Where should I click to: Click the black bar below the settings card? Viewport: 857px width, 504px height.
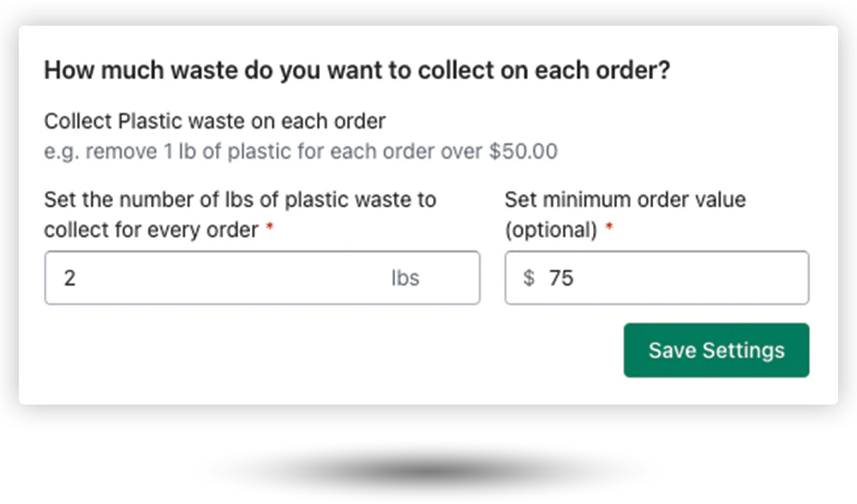point(428,467)
